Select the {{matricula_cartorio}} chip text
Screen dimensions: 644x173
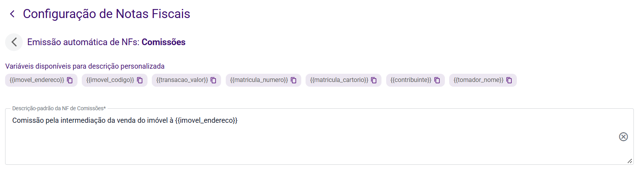click(339, 80)
